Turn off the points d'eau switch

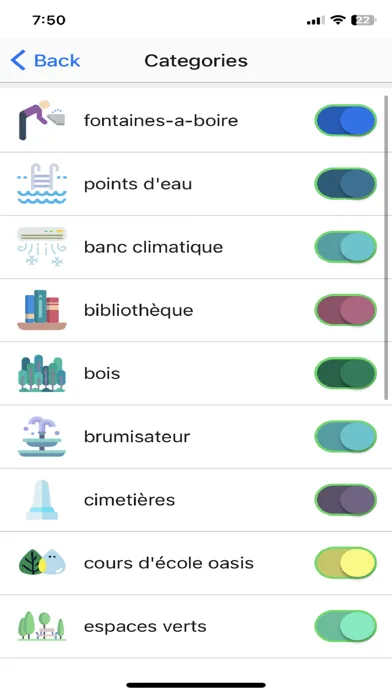coord(345,183)
